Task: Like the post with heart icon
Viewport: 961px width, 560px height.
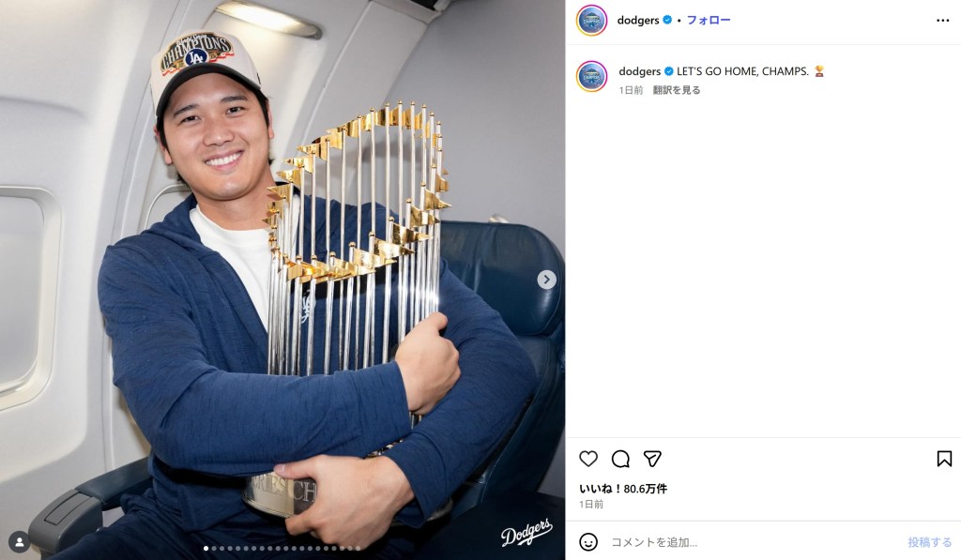Action: tap(588, 459)
